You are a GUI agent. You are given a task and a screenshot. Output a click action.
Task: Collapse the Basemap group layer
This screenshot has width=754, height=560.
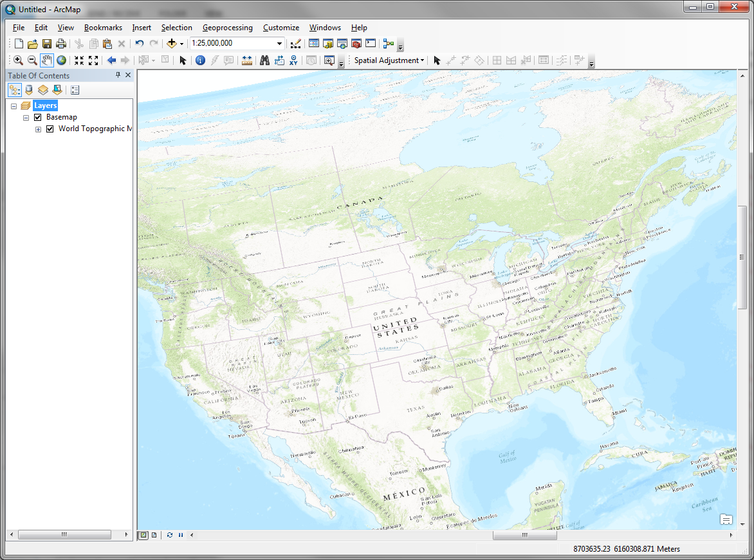coord(26,118)
